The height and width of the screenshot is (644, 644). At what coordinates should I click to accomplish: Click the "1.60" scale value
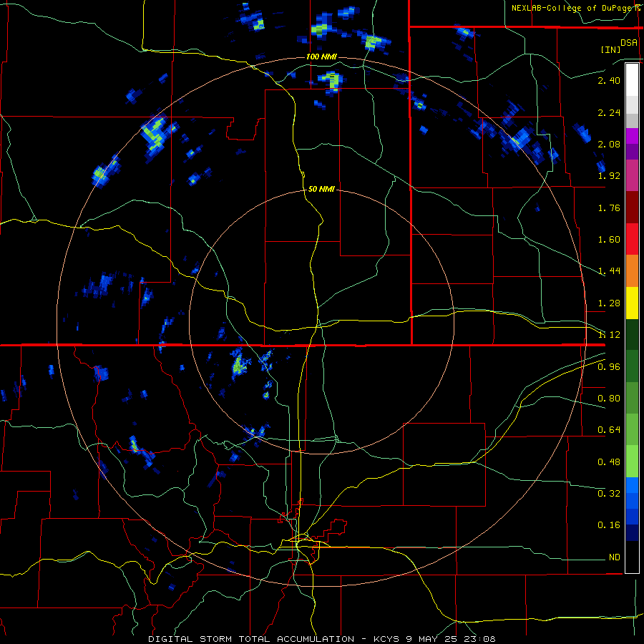[x=609, y=240]
